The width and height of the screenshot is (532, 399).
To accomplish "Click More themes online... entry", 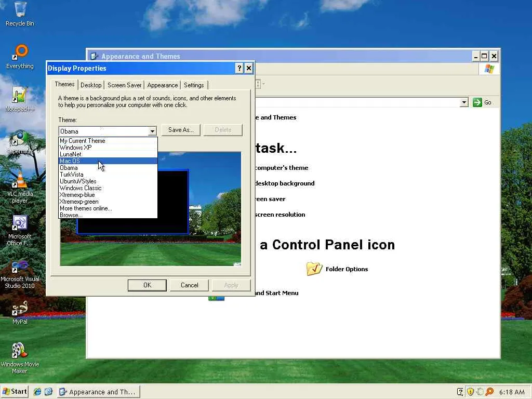I will click(x=108, y=208).
